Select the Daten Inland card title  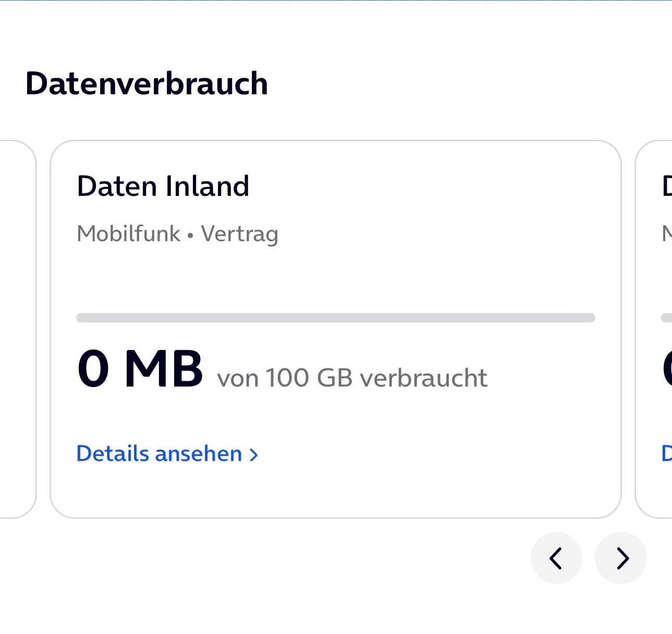tap(163, 186)
